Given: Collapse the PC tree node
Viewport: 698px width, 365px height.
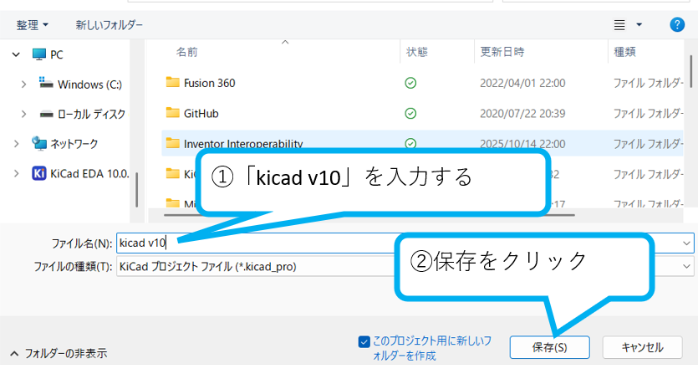Looking at the screenshot, I should pos(16,55).
